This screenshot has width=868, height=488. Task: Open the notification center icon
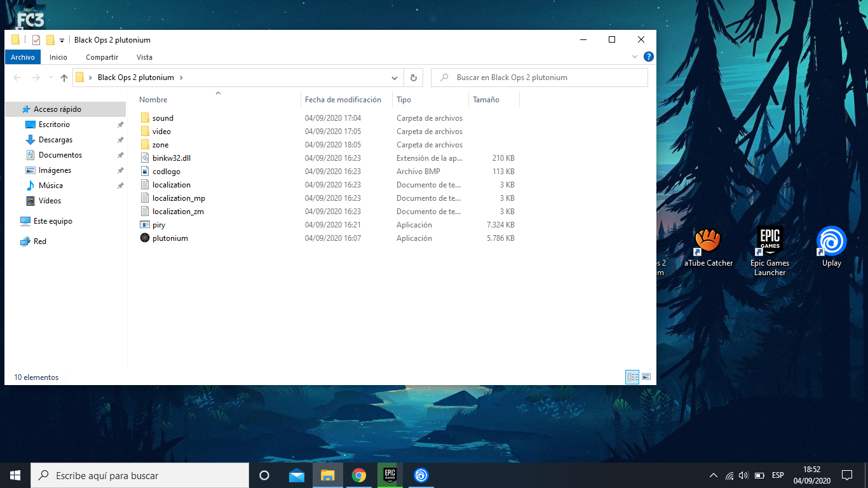tap(846, 475)
